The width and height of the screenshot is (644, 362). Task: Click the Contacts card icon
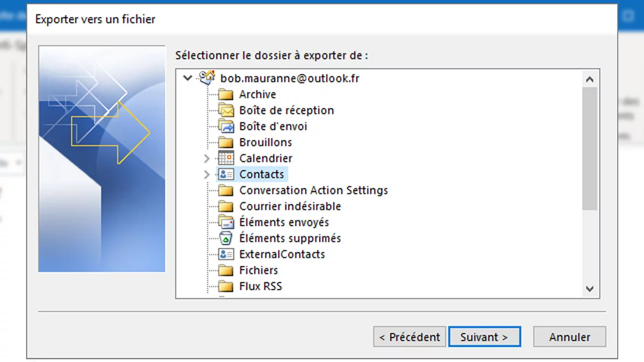pos(226,174)
